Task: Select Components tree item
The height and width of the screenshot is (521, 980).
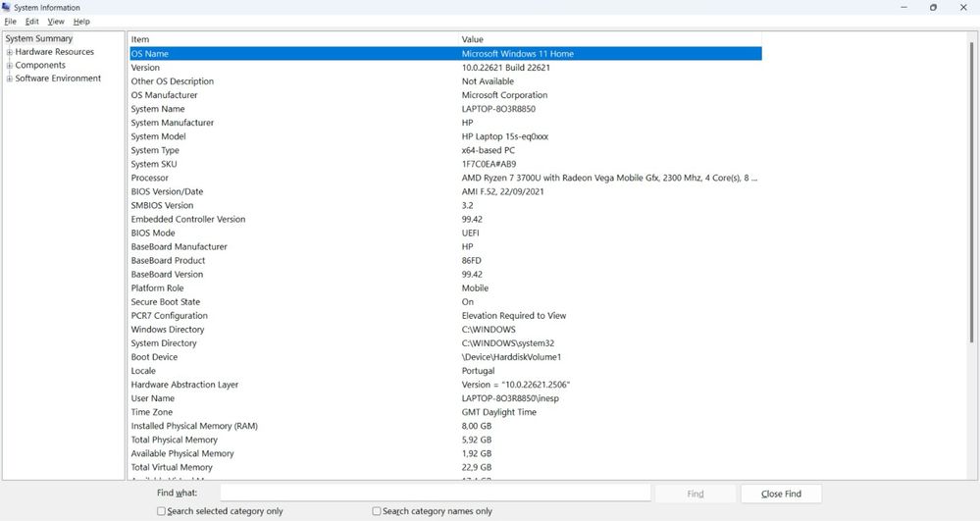Action: [40, 65]
